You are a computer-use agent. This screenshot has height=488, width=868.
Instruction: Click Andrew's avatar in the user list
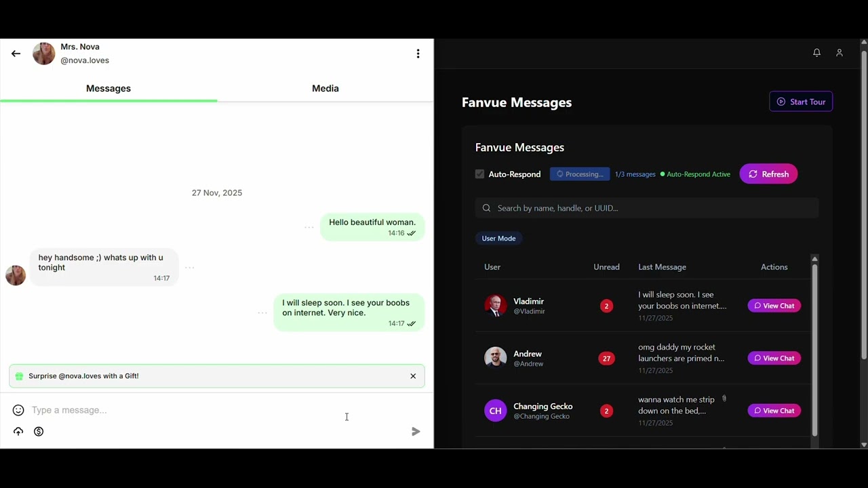click(496, 358)
